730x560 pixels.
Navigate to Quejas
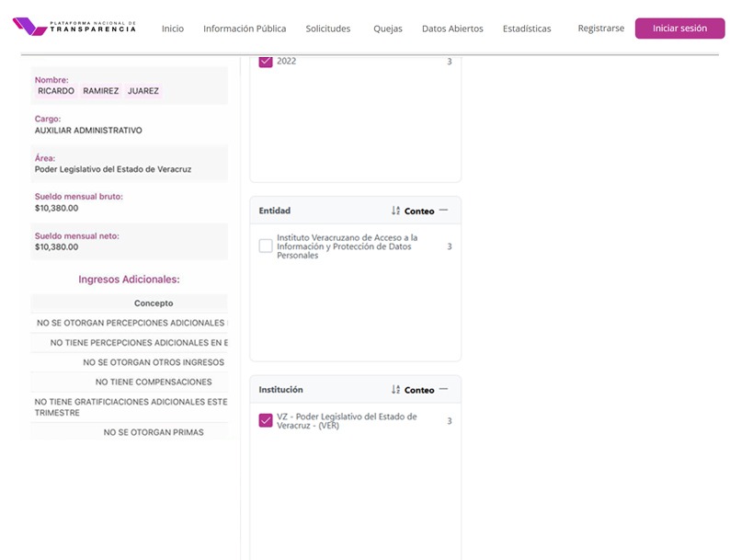pyautogui.click(x=388, y=29)
